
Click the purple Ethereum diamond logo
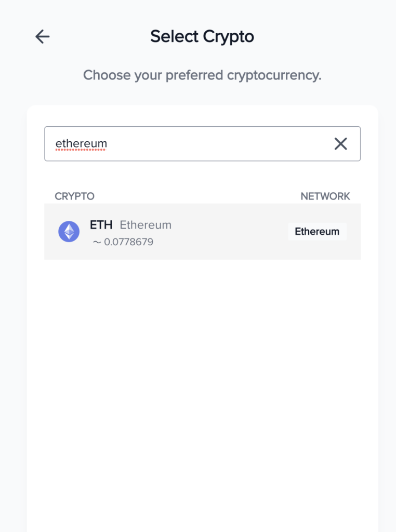[x=69, y=232]
